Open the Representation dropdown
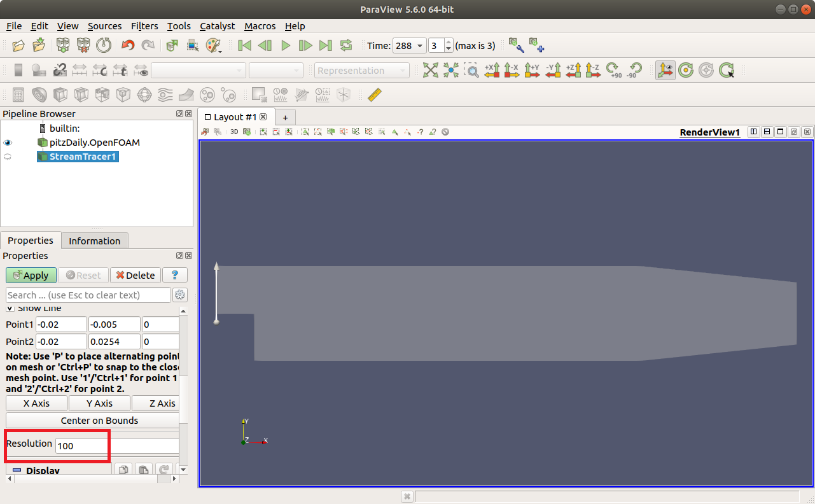This screenshot has width=815, height=504. (x=362, y=70)
